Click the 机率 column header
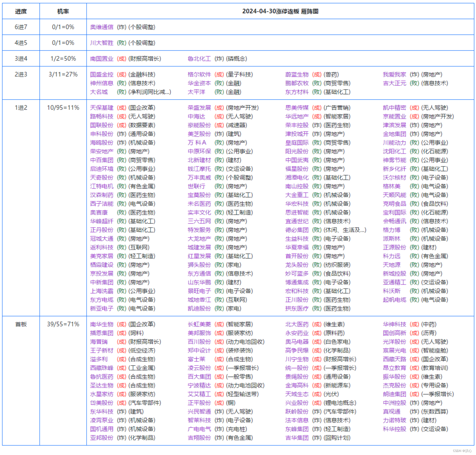Viewport: 476px width, 455px height. 63,11
